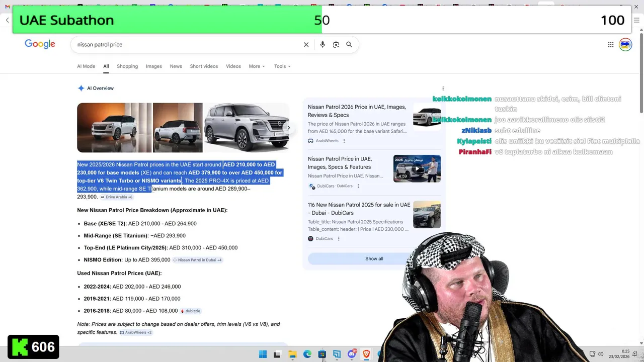Viewport: 644px width, 362px height.
Task: Click the UAE Subathon progress bar
Action: [322, 20]
